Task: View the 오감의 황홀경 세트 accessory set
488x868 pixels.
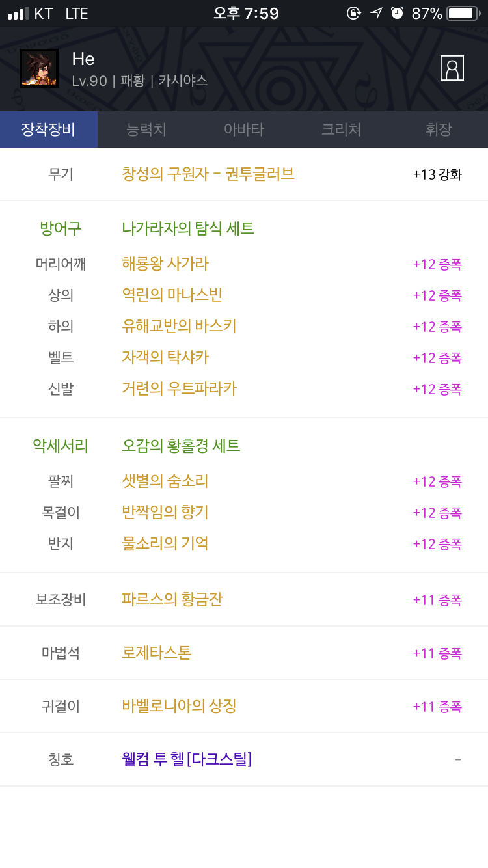Action: (x=181, y=446)
